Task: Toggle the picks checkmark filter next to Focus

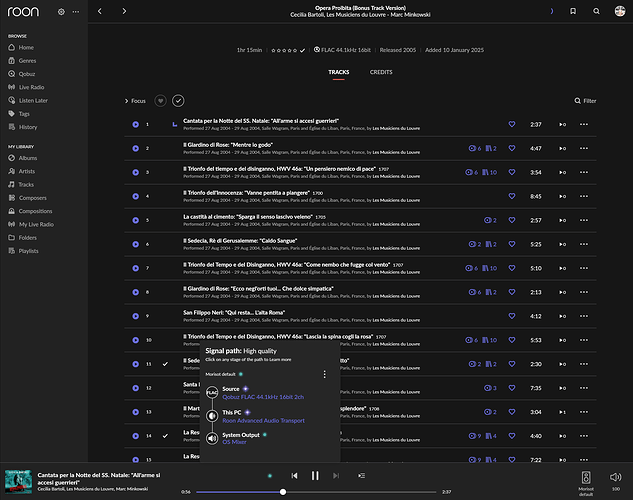Action: [x=178, y=100]
